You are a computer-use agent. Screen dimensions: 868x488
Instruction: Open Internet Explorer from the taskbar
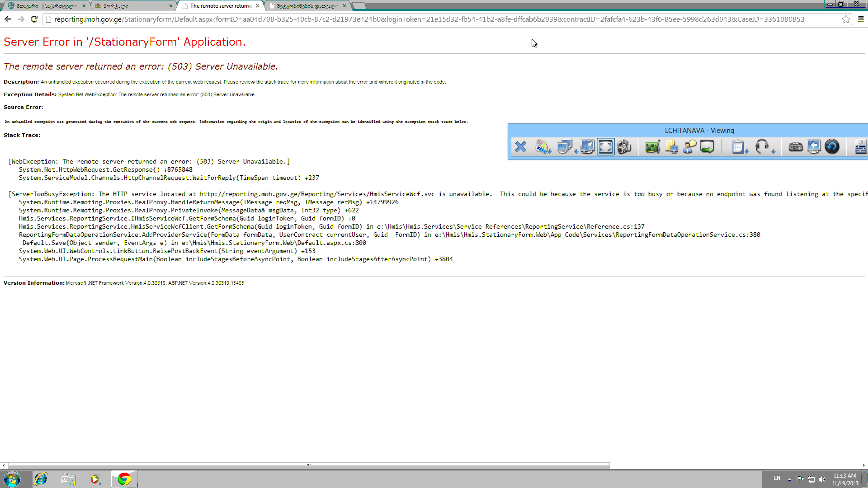pyautogui.click(x=41, y=479)
